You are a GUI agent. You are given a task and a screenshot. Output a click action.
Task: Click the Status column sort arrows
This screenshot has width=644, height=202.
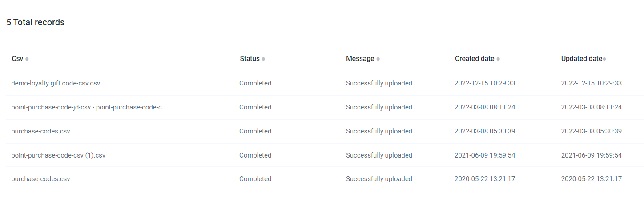263,59
